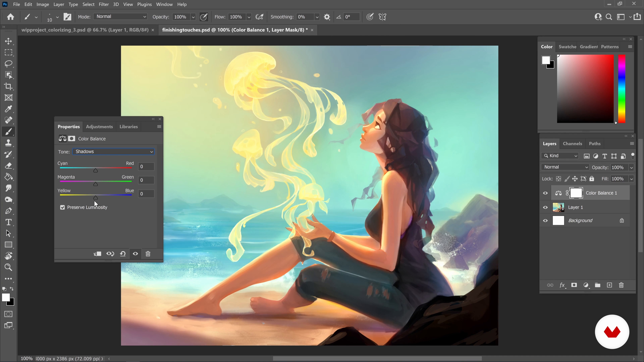Select the Move tool
The width and height of the screenshot is (644, 362).
click(x=9, y=41)
